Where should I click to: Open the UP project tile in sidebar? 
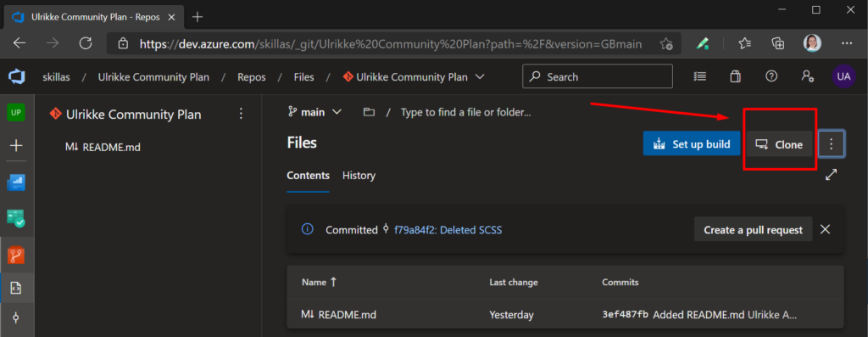(x=15, y=113)
